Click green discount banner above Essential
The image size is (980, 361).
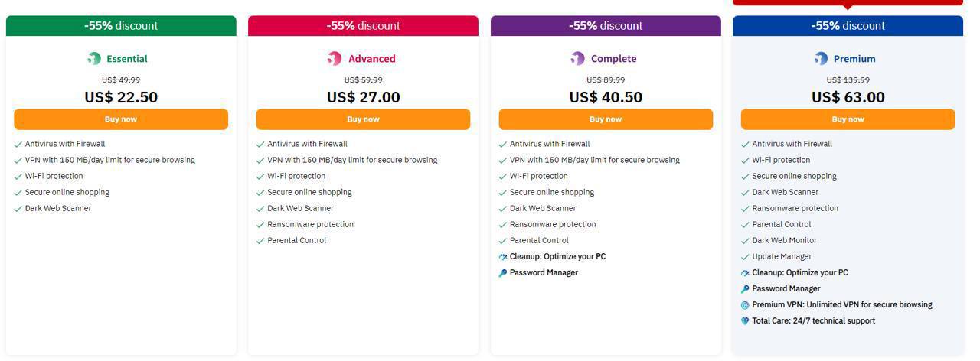pos(121,26)
